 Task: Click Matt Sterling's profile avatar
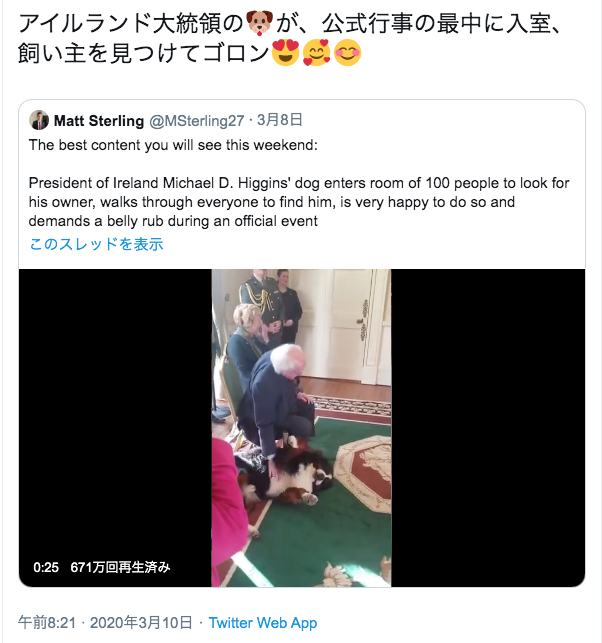tap(39, 120)
